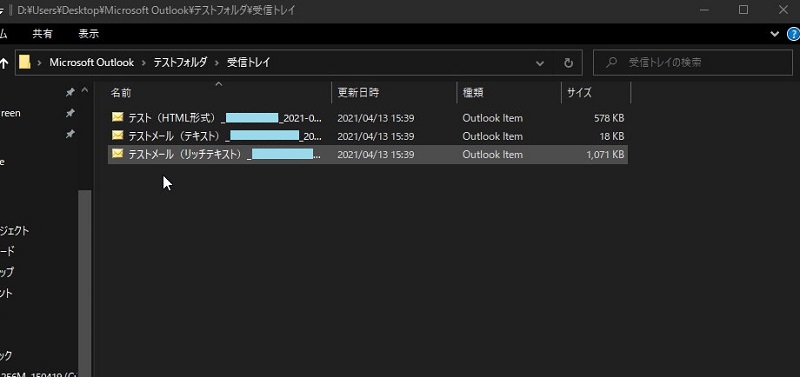Click the up arrow of the navigation pane scrollbar
Screen dimensions: 800x377
coord(85,91)
